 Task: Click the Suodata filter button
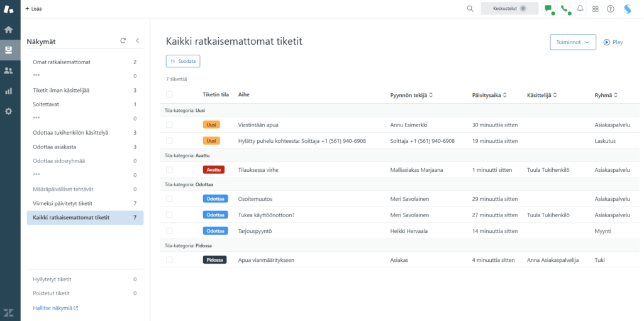pos(183,61)
